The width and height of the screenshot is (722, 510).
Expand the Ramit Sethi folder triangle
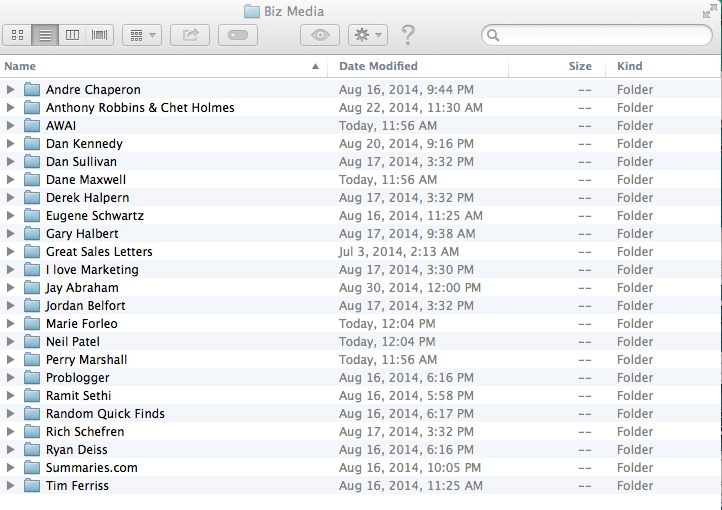[x=10, y=395]
